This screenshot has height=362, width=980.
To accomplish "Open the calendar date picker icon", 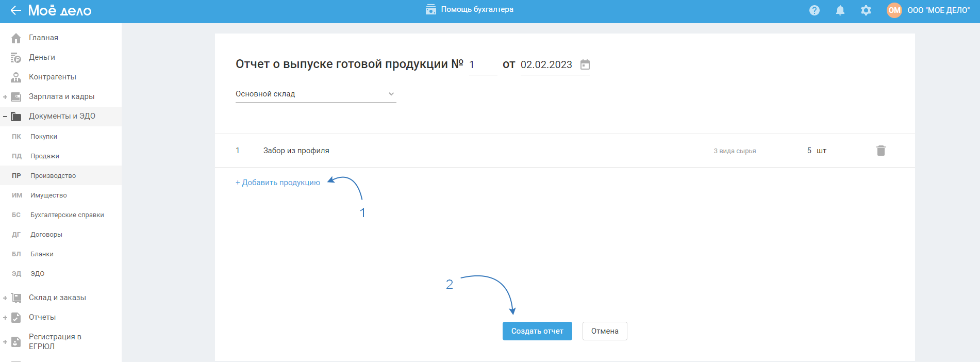I will [x=585, y=64].
